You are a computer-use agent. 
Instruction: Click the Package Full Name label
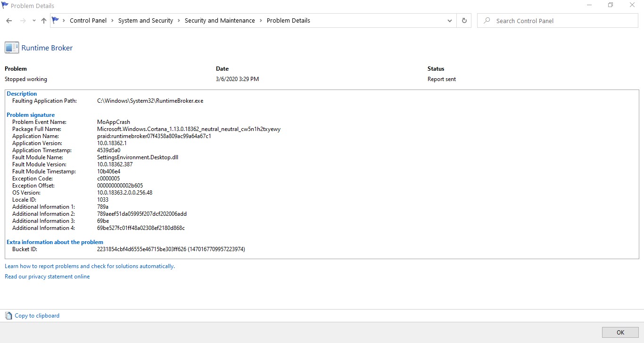pos(37,129)
